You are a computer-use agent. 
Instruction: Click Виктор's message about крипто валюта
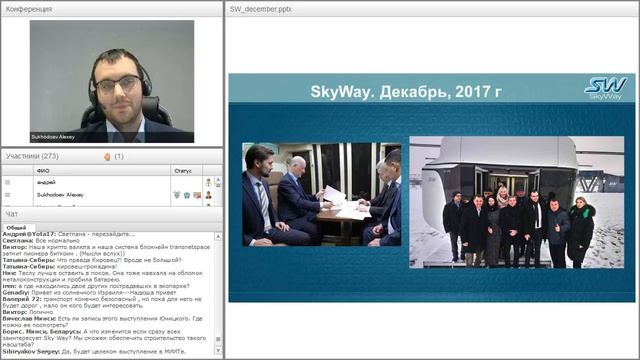click(x=106, y=250)
